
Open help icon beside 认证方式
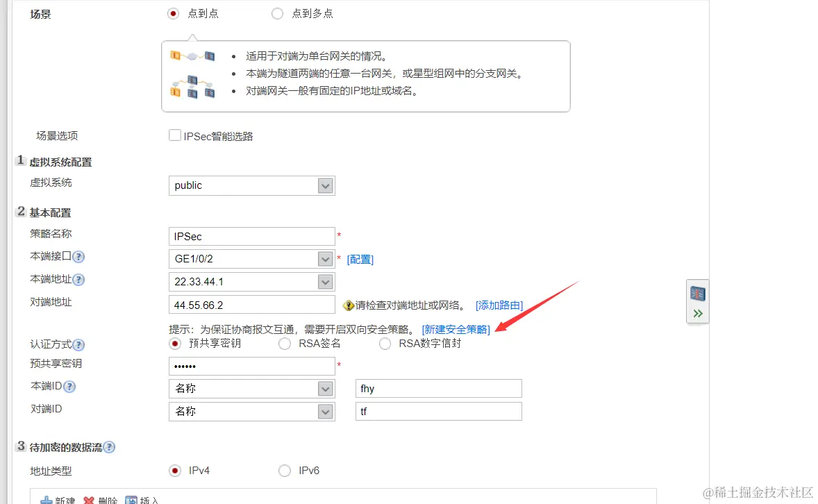pyautogui.click(x=78, y=345)
